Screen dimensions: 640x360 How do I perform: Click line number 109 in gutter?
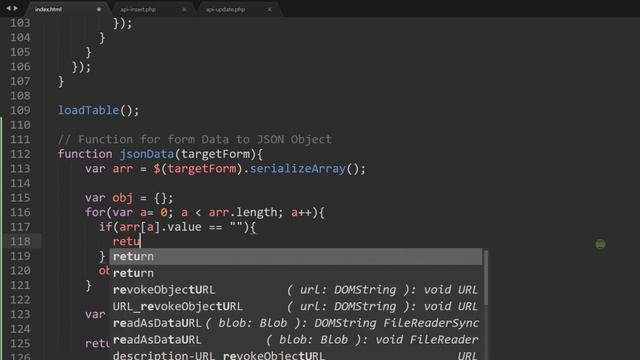20,110
